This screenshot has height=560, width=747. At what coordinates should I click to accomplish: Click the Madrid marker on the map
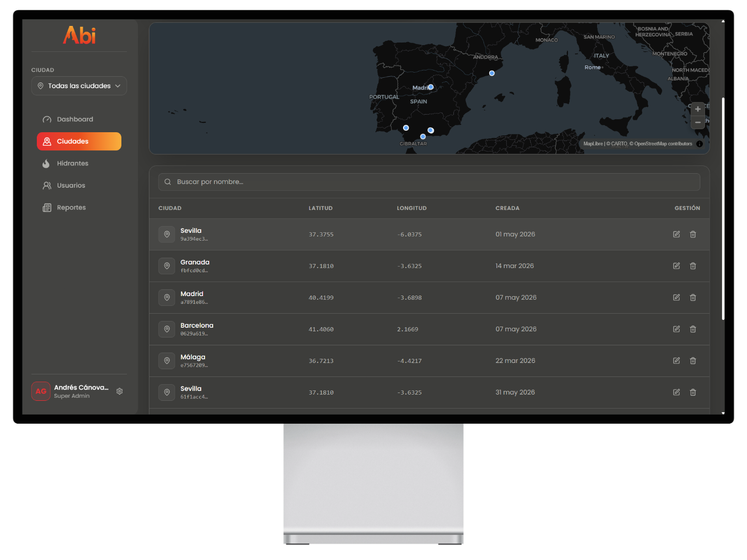(431, 87)
